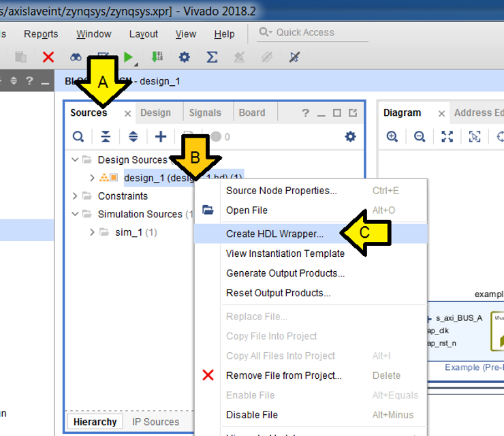
Task: Collapse all in Sources panel
Action: [x=106, y=137]
